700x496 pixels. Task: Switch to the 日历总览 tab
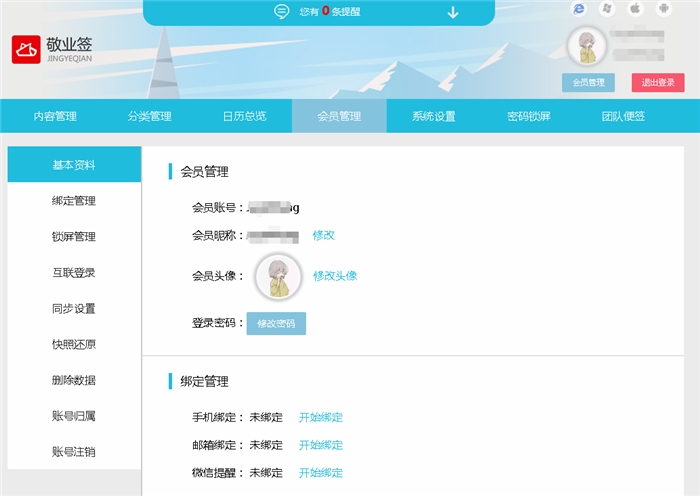244,116
